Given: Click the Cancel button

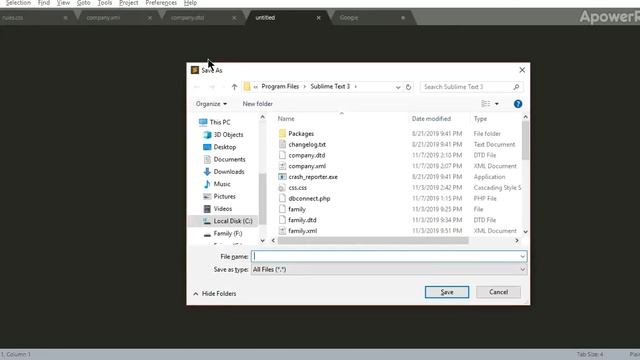Looking at the screenshot, I should click(x=498, y=292).
